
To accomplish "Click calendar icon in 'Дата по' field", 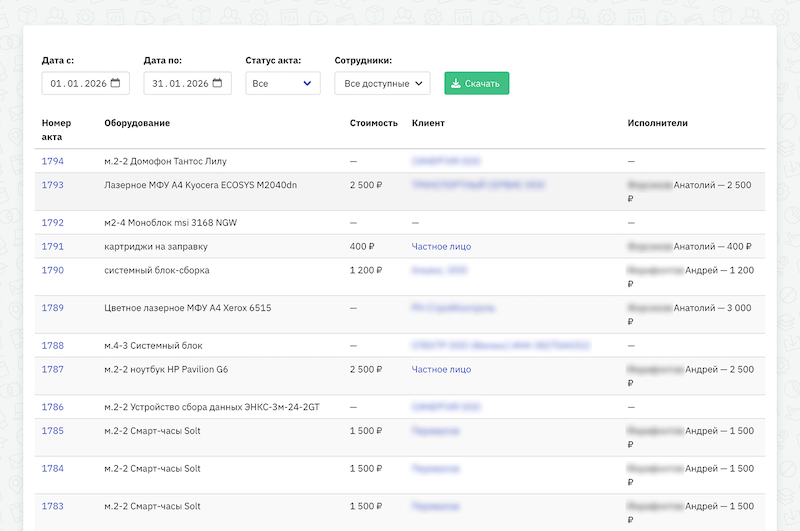I will pos(217,84).
